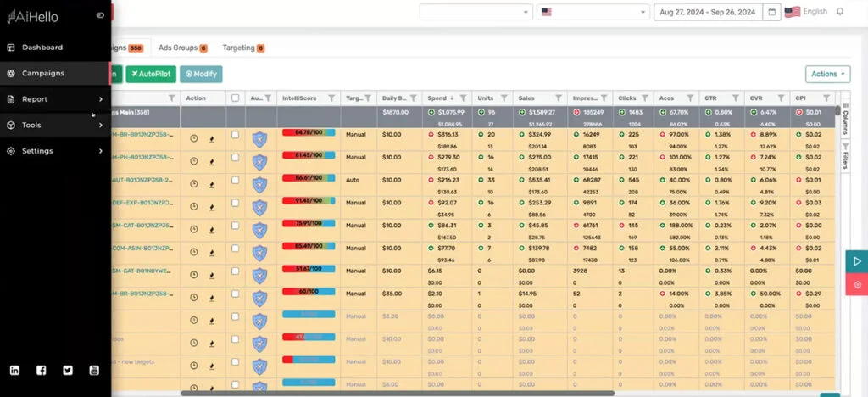Screen dimensions: 868x397
Task: Toggle the sidebar visibility eye icon
Action: click(x=101, y=14)
